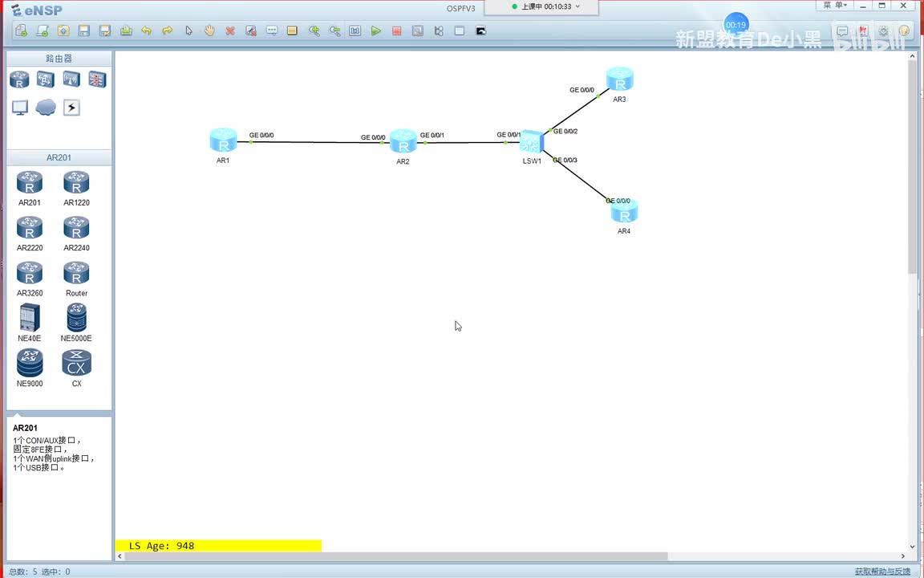Select router AR1 on the canvas

pos(223,140)
